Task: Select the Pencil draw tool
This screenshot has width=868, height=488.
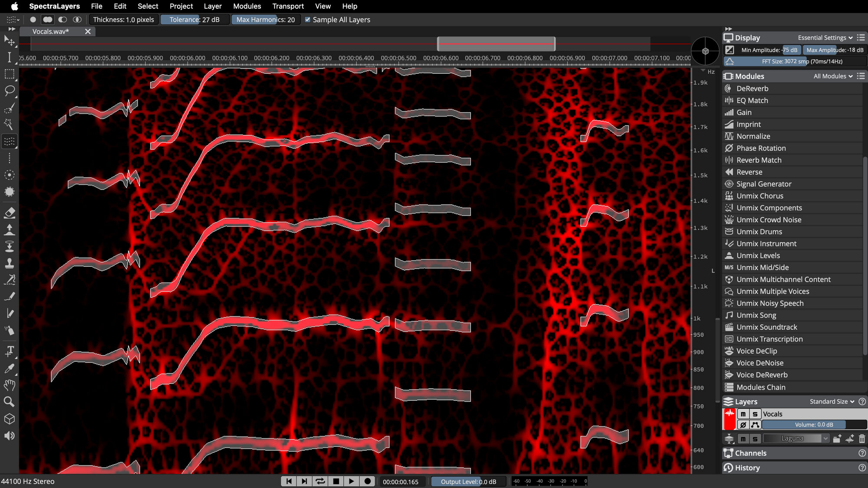Action: coord(9,314)
